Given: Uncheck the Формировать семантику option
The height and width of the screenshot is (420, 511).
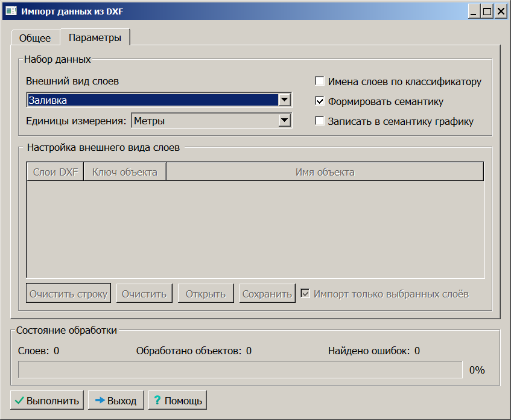Looking at the screenshot, I should [320, 101].
